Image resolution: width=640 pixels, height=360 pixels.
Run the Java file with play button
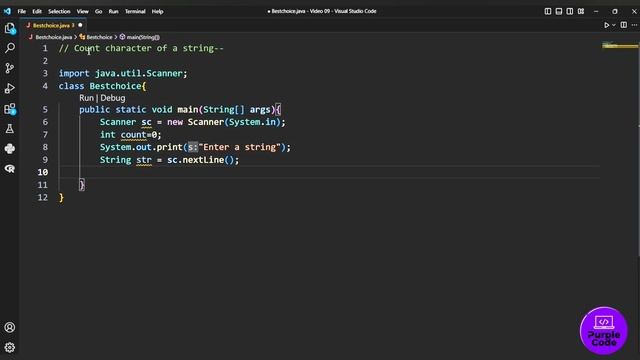pos(607,25)
